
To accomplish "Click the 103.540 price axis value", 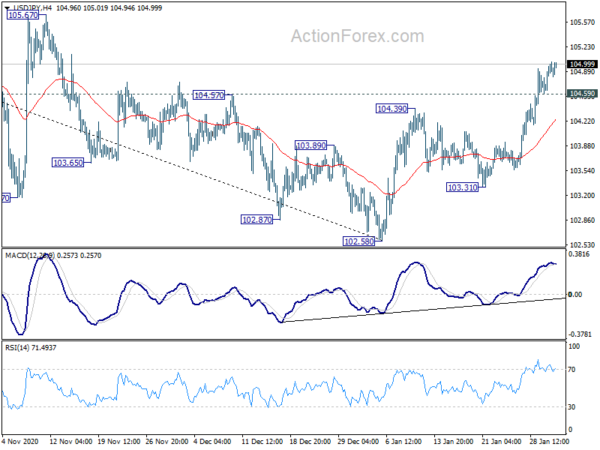I will [x=582, y=171].
